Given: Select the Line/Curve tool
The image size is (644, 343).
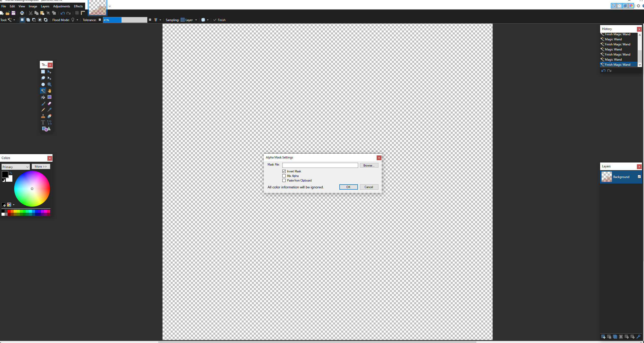Looking at the screenshot, I should click(49, 122).
